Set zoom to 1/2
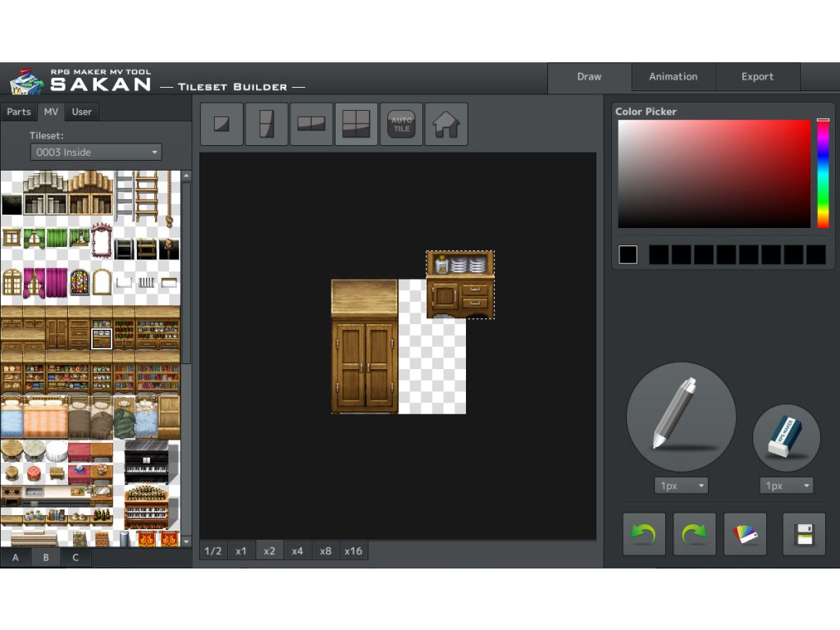The width and height of the screenshot is (840, 630). pos(212,550)
